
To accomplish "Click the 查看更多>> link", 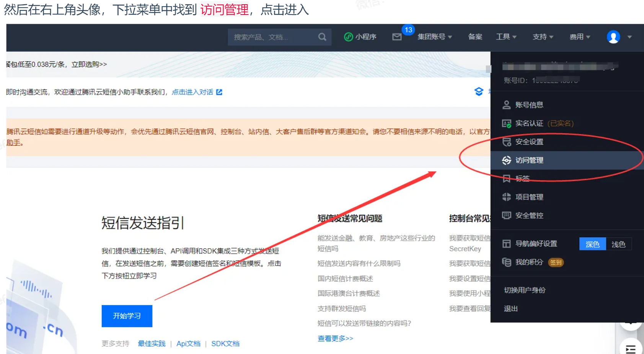I will (x=335, y=338).
